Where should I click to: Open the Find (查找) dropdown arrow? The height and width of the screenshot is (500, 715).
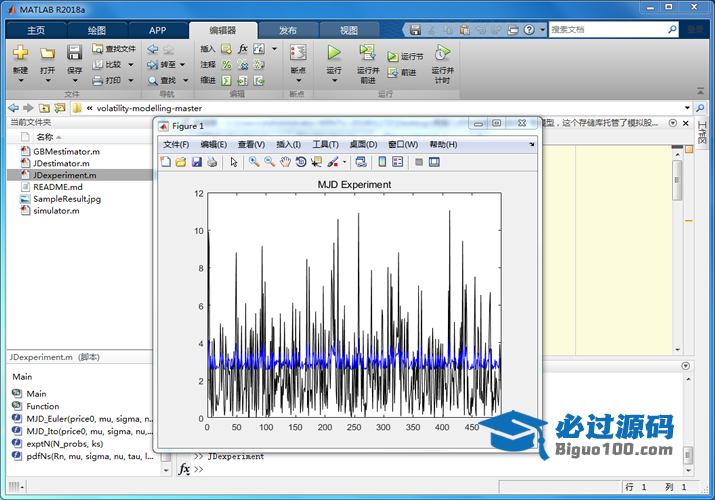(x=186, y=81)
